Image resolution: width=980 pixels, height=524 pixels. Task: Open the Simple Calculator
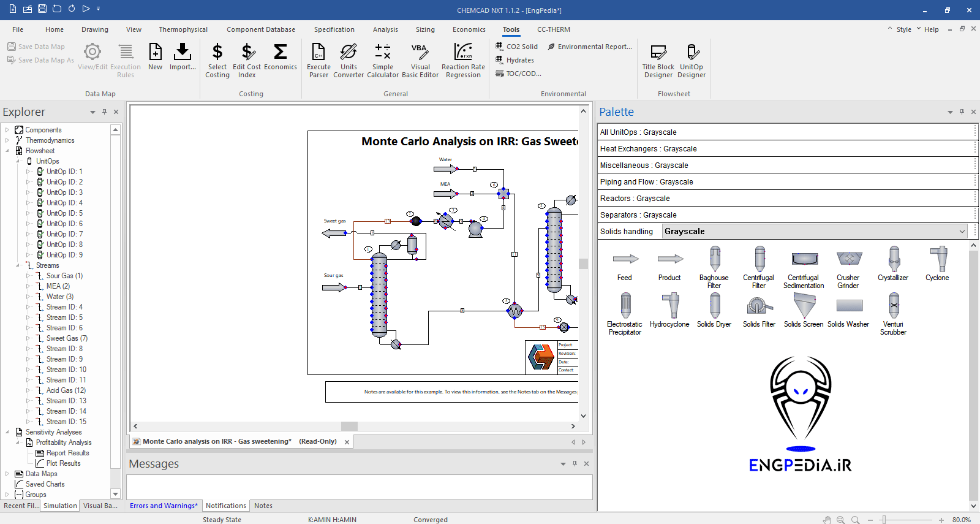coord(383,60)
